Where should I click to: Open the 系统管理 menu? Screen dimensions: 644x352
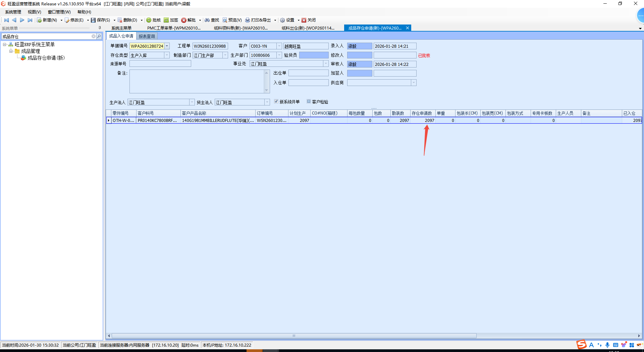click(13, 12)
